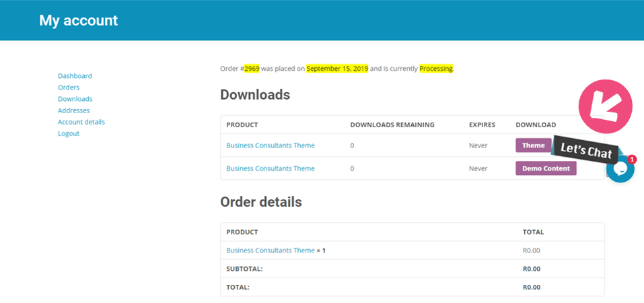Click the chat notification badge showing 1

coord(632,159)
